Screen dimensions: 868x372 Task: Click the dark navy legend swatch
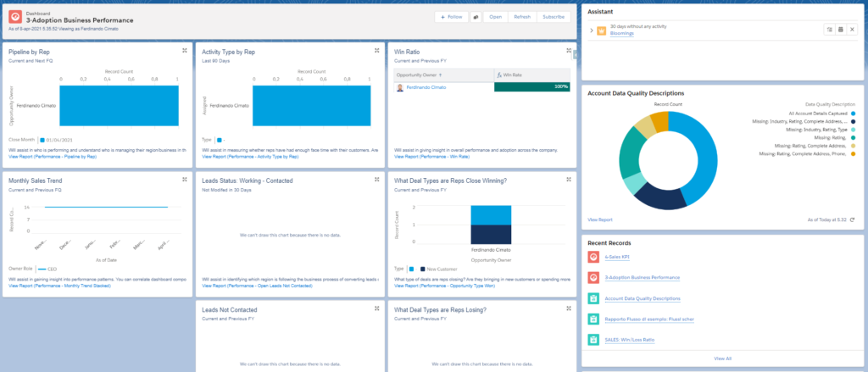[853, 121]
